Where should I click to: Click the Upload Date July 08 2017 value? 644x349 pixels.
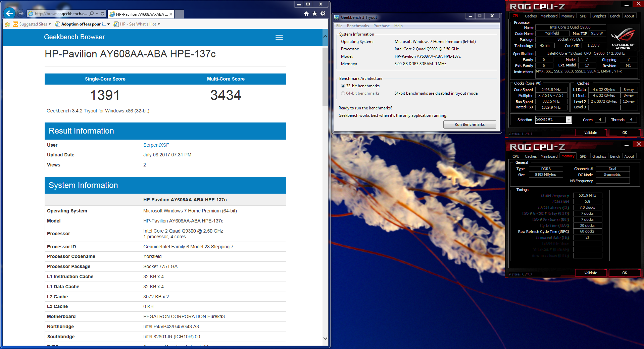pos(167,155)
